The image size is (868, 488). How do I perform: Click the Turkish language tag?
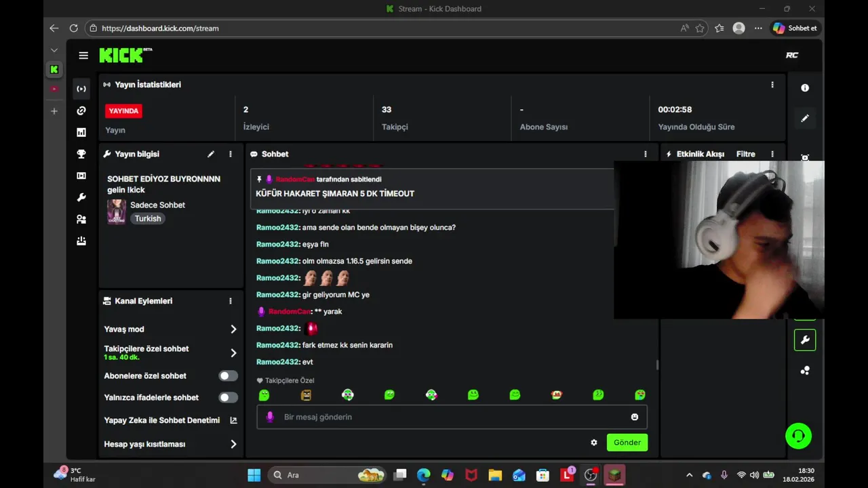[148, 218]
